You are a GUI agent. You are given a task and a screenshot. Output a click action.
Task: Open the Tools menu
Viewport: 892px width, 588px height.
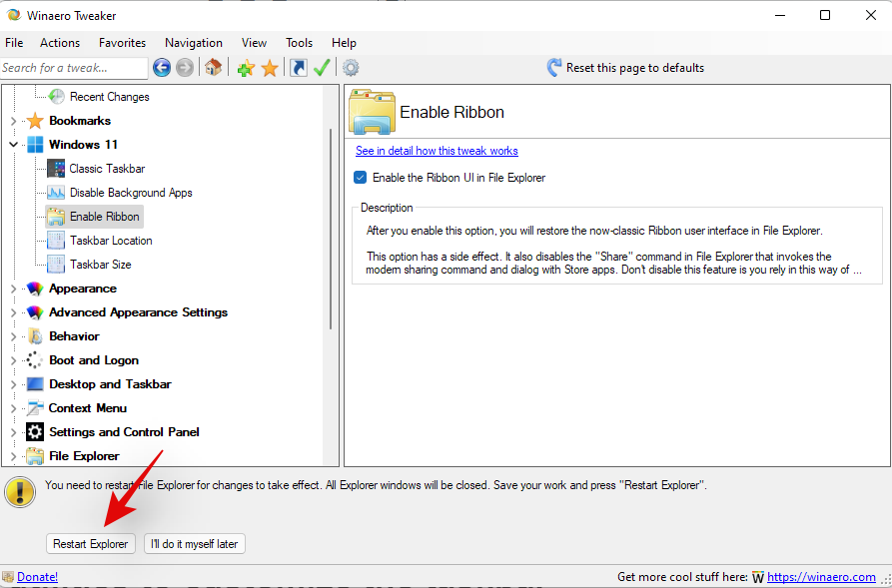[x=299, y=43]
